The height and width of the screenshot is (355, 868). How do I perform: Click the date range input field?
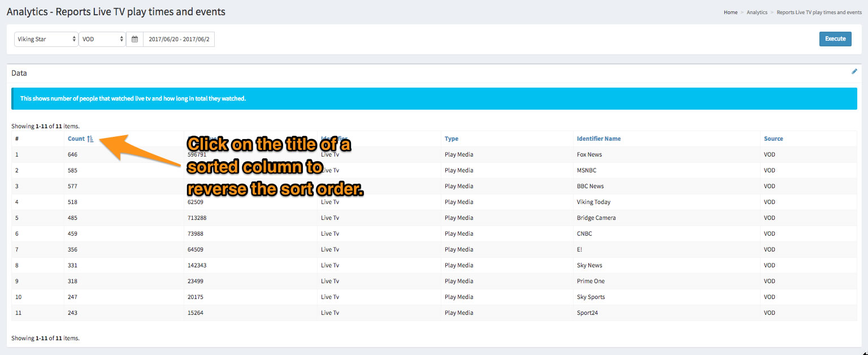point(179,40)
